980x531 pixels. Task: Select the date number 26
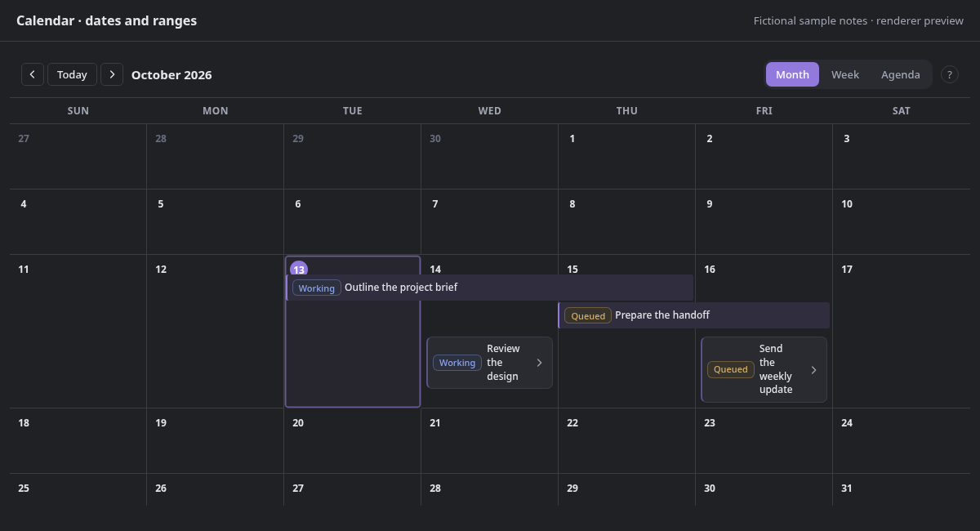[x=161, y=489]
